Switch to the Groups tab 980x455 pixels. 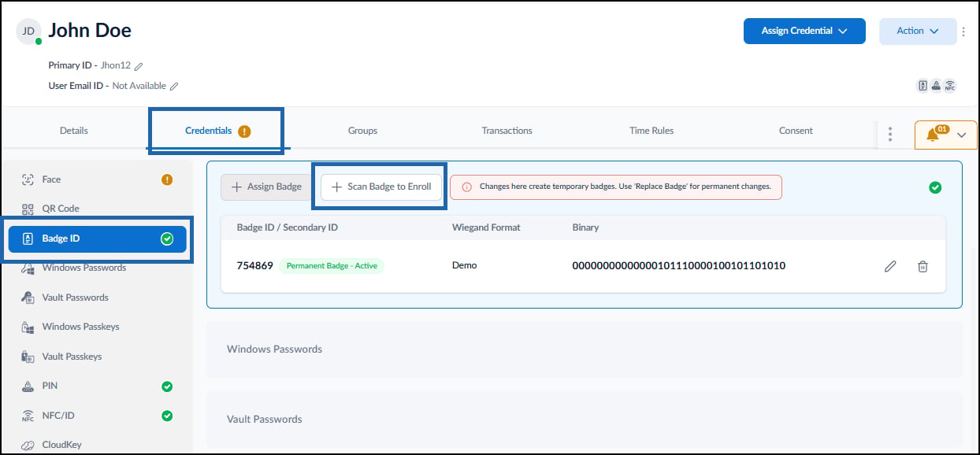tap(362, 131)
